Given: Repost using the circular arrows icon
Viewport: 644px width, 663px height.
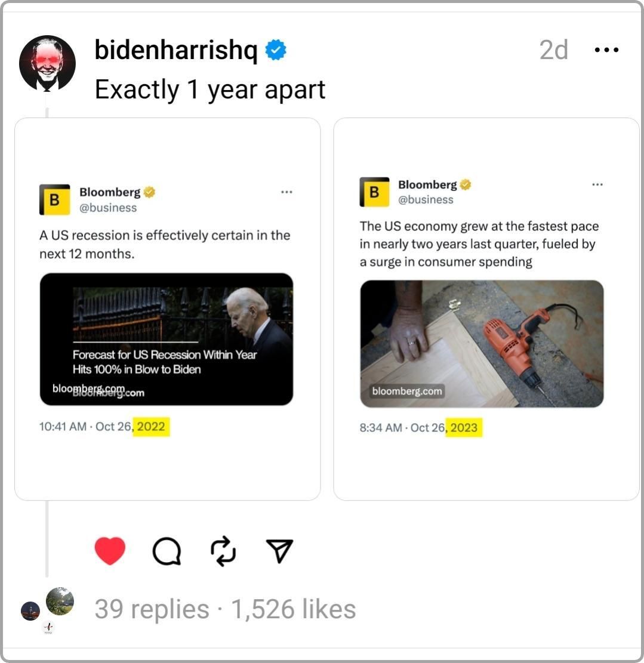Looking at the screenshot, I should [223, 551].
